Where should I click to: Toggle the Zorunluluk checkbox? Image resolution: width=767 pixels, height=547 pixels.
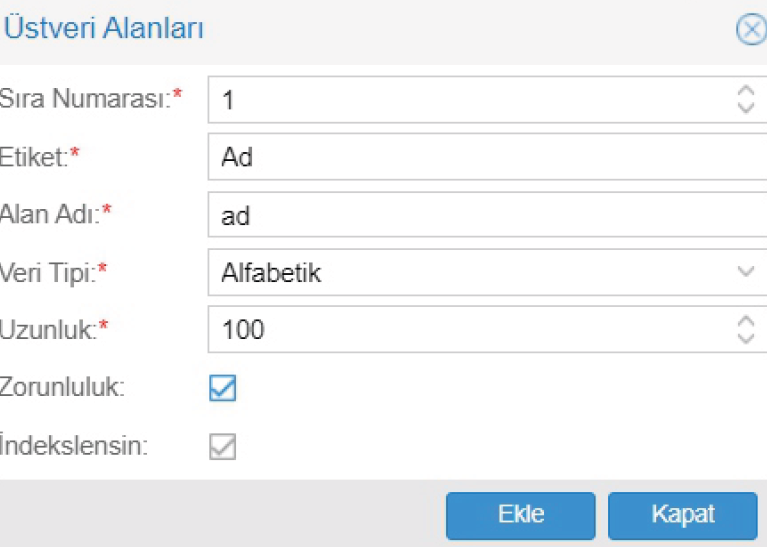tap(223, 388)
